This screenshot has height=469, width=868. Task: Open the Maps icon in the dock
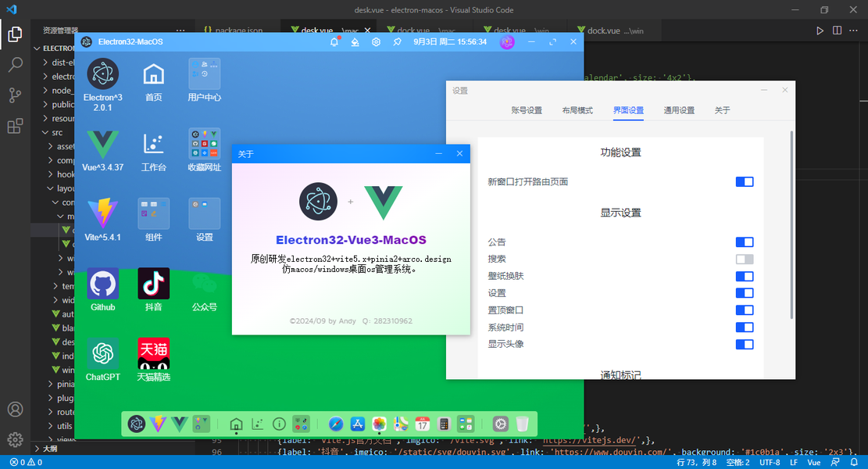coord(401,424)
